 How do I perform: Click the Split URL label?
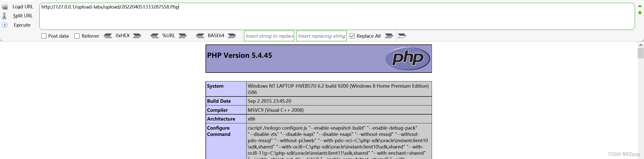click(x=23, y=16)
